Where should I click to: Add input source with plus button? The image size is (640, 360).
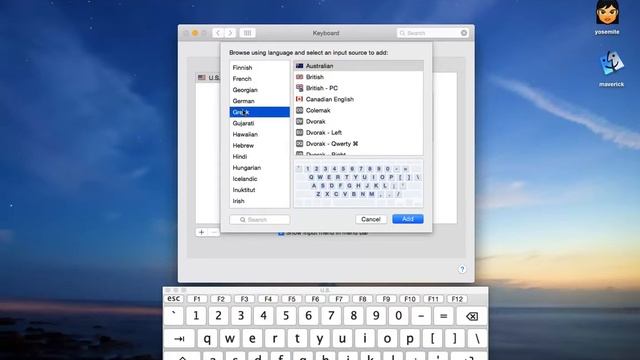(x=201, y=232)
